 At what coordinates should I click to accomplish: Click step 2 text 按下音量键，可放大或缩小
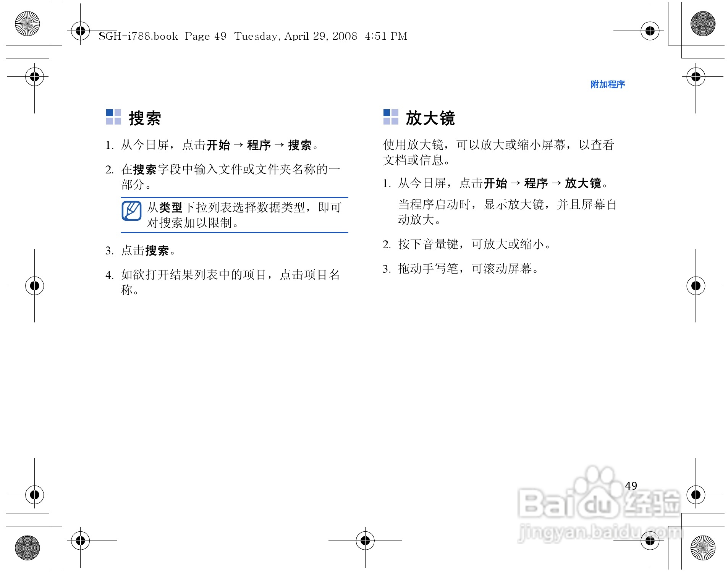(x=467, y=244)
